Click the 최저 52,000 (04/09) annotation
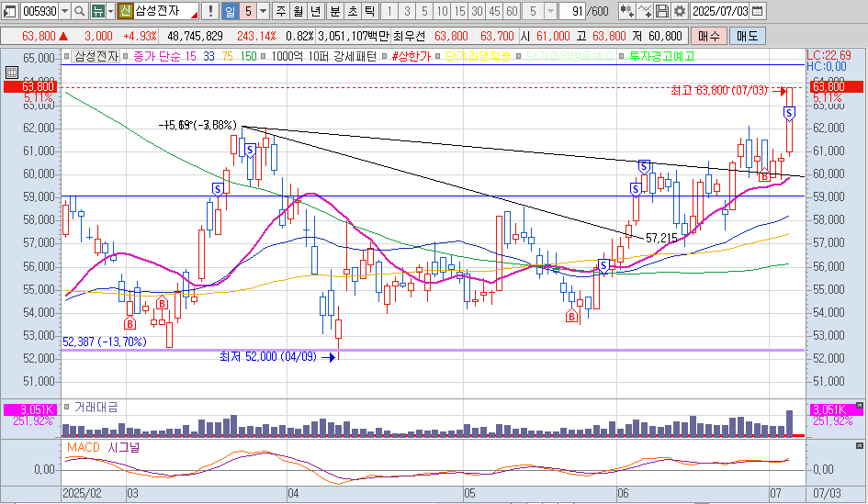Image resolution: width=868 pixels, height=504 pixels. [x=268, y=357]
